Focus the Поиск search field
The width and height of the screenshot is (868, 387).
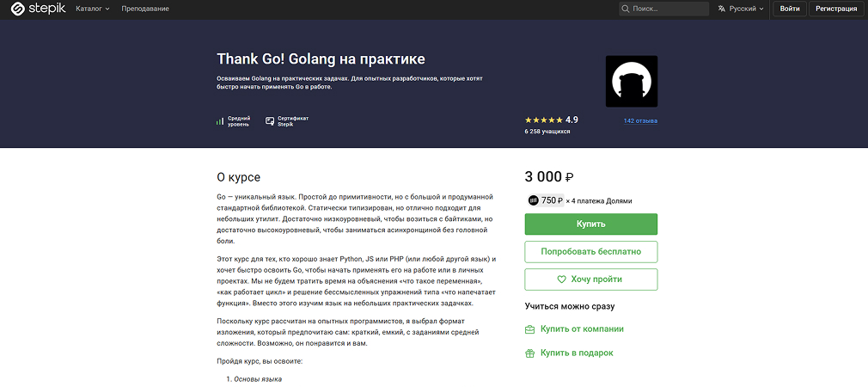pos(663,9)
